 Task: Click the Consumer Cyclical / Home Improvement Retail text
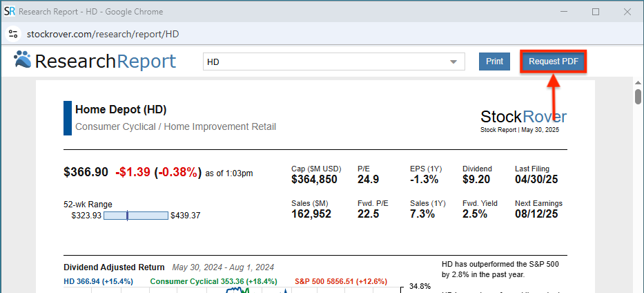[x=175, y=126]
